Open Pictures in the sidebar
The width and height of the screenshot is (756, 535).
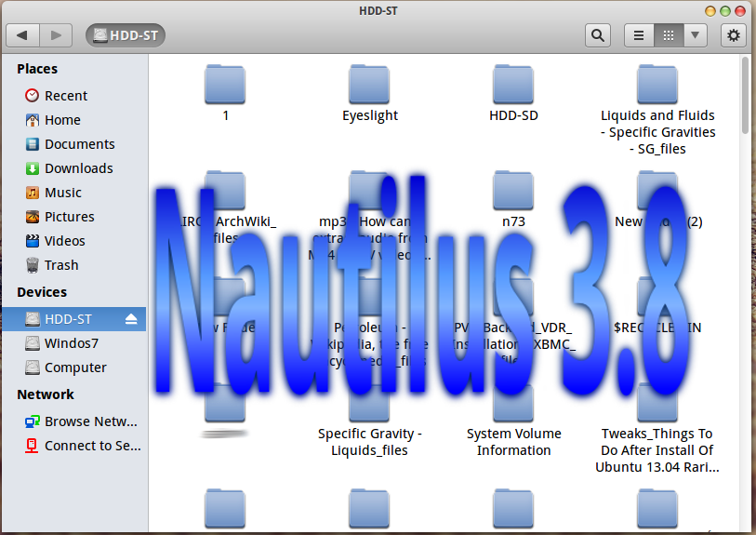[x=74, y=217]
